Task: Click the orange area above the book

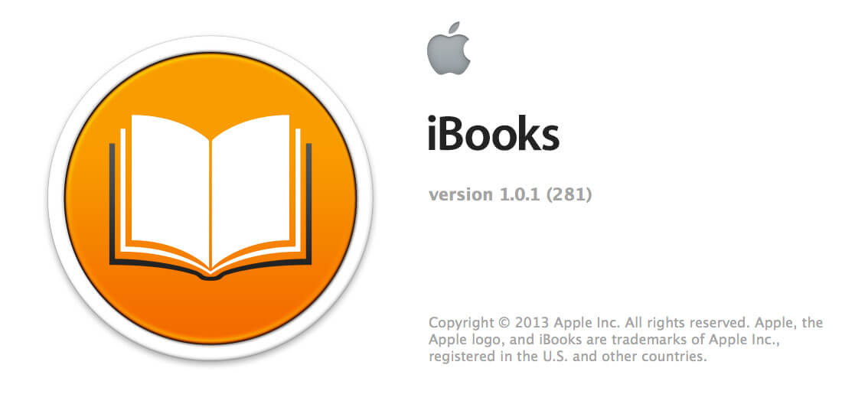Action: 210,83
